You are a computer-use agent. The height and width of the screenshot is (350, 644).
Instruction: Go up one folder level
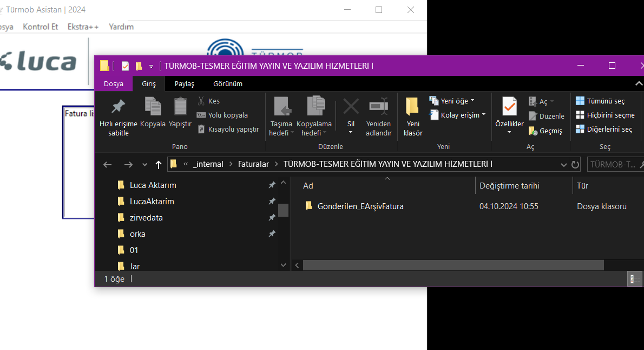coord(159,165)
